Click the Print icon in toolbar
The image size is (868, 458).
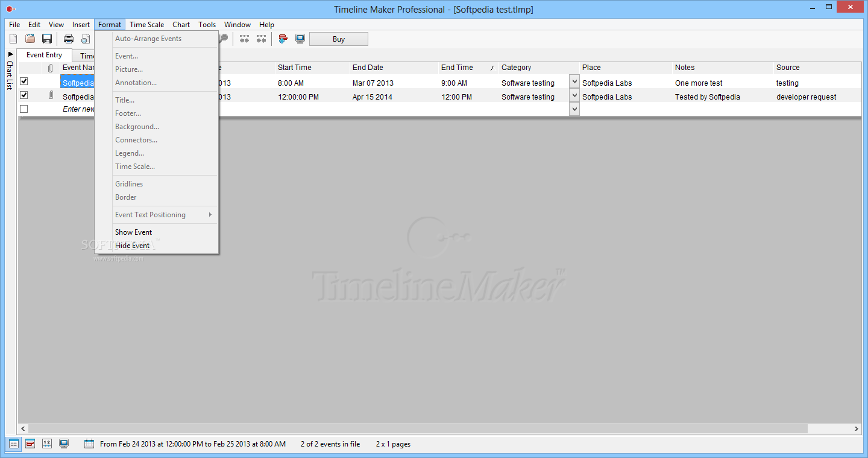(x=69, y=39)
